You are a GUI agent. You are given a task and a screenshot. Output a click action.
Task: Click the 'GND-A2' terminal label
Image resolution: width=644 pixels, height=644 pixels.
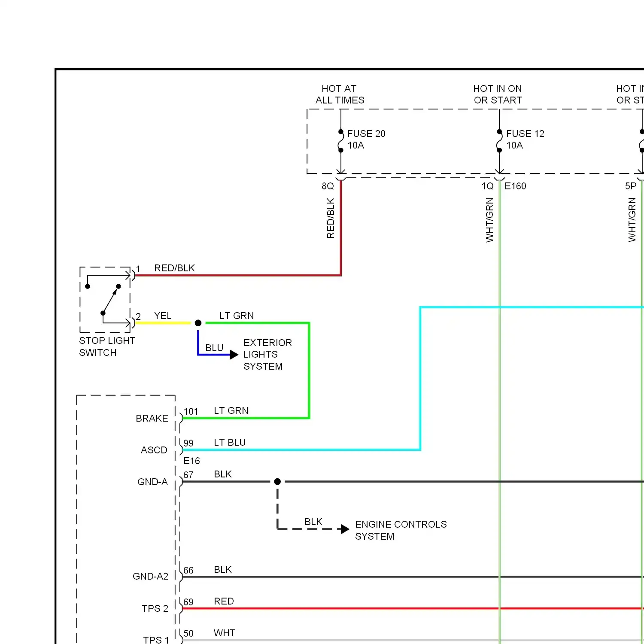(x=150, y=576)
